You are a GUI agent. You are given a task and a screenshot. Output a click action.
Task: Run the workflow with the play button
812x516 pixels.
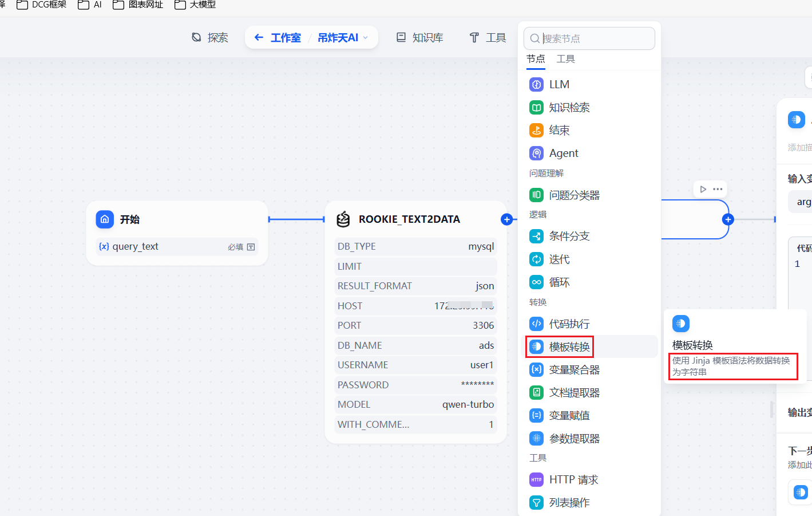tap(703, 188)
